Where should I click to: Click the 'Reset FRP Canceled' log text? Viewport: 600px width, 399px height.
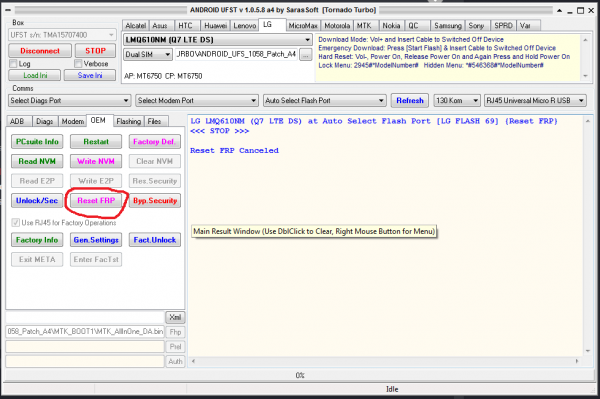[x=234, y=150]
